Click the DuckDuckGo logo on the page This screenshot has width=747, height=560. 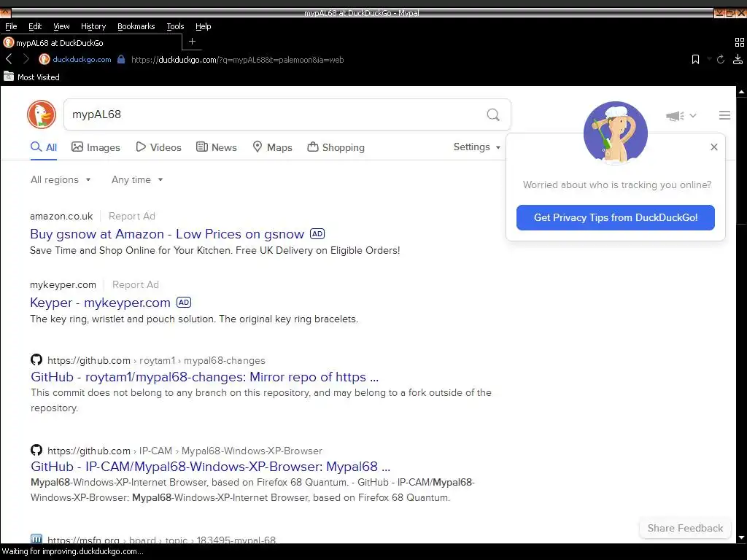point(42,114)
